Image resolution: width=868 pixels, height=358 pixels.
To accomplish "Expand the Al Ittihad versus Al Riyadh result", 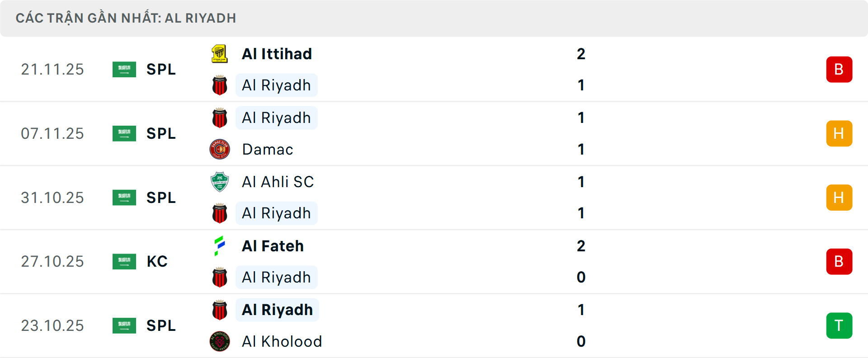I will tap(434, 69).
